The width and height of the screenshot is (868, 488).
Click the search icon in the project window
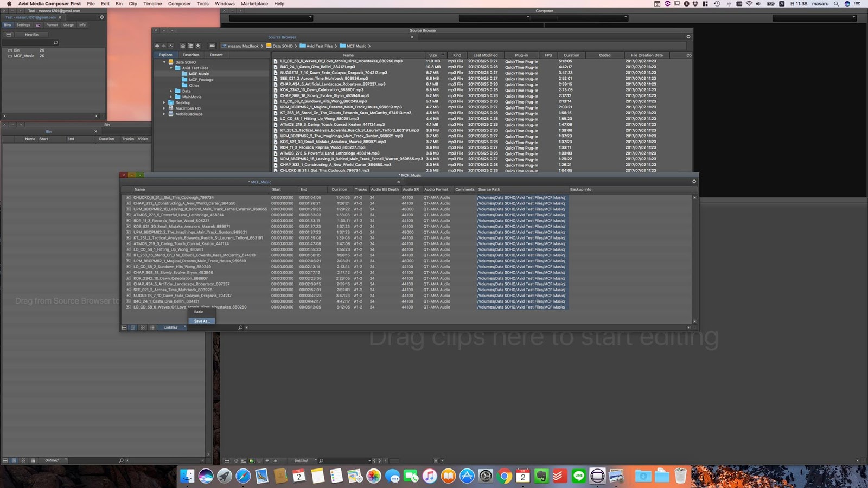[55, 43]
